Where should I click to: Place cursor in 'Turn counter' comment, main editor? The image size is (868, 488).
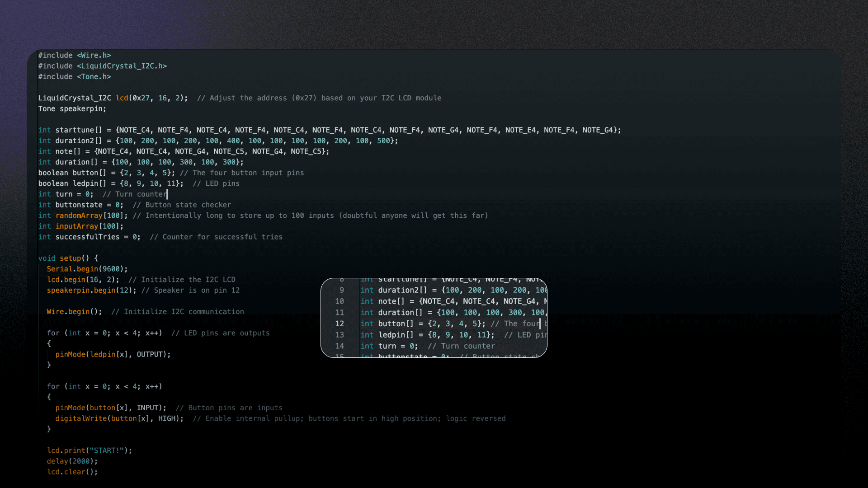[140, 194]
